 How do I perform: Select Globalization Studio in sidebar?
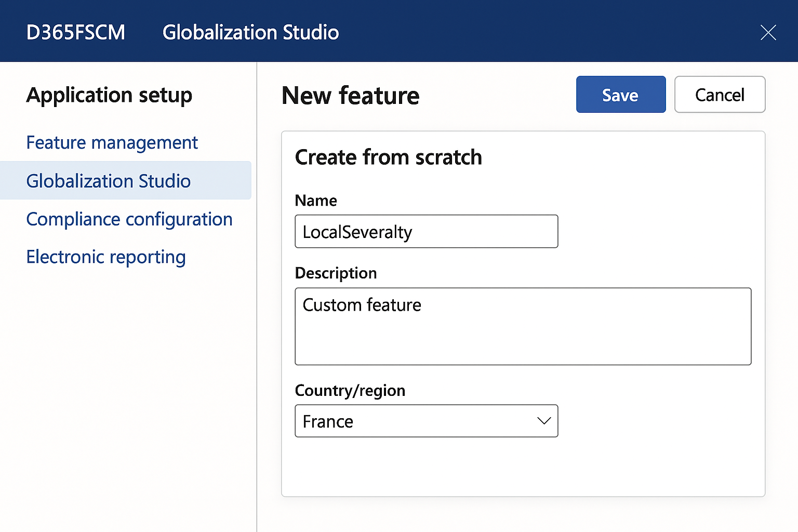pyautogui.click(x=125, y=180)
